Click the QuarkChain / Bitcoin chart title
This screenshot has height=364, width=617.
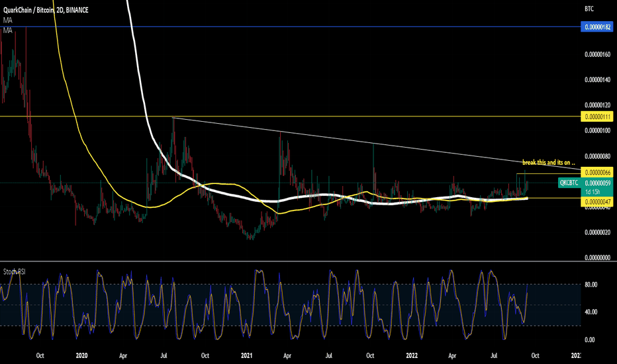point(46,10)
